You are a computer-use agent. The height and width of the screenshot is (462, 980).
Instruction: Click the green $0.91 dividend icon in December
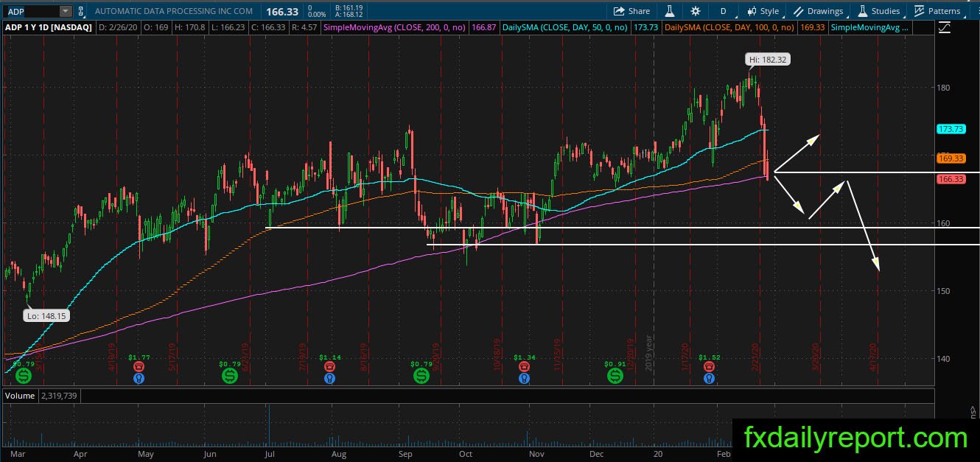point(615,376)
